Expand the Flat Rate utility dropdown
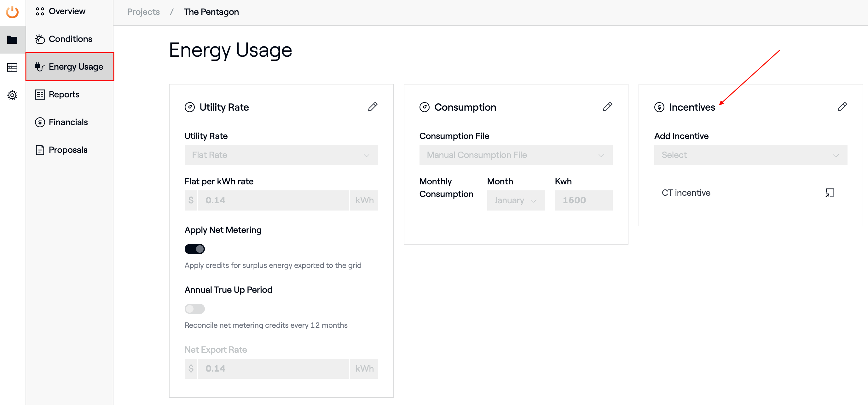The width and height of the screenshot is (868, 405). (281, 155)
